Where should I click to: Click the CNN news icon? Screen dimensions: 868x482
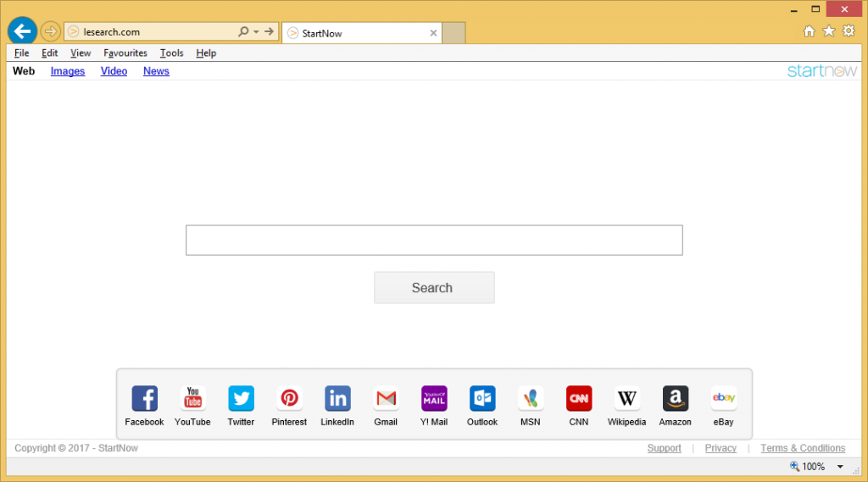(x=579, y=398)
